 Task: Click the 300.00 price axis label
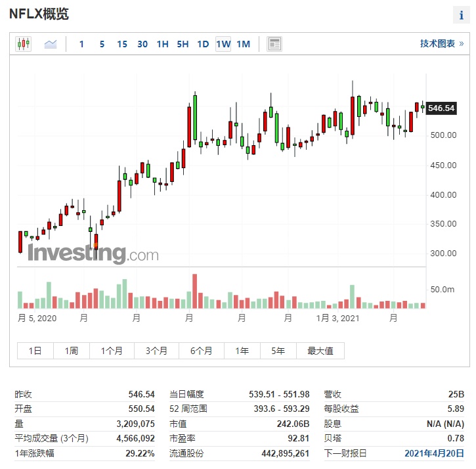click(x=443, y=254)
